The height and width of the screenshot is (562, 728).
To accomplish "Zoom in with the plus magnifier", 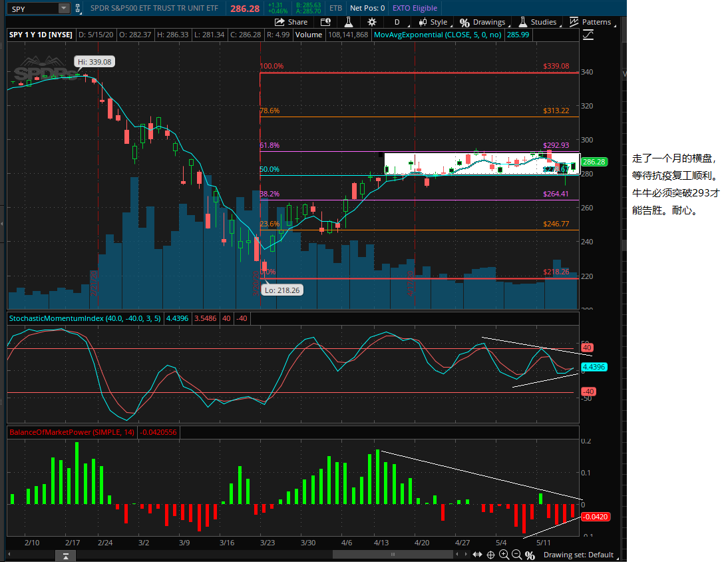I will [504, 555].
